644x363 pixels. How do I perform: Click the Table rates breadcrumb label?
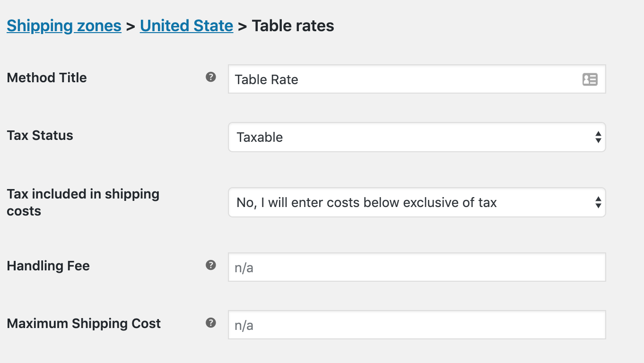(x=293, y=26)
